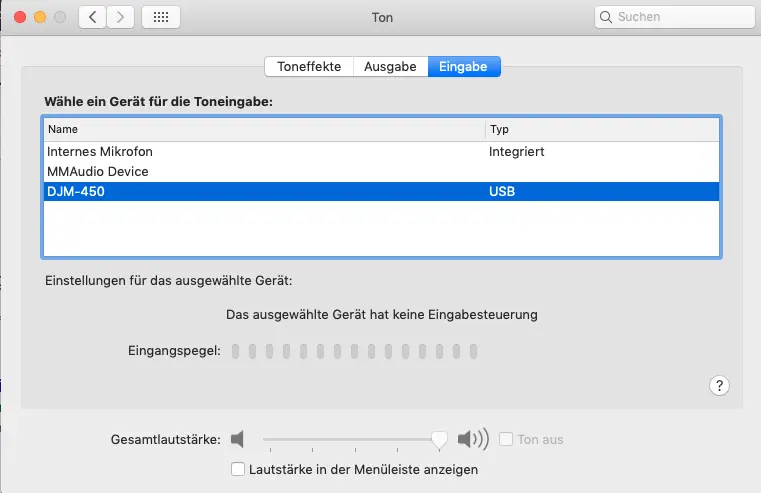Toggle Lautstärke in der Menüleiste anzeigen
Viewport: 761px width, 493px height.
[238, 469]
